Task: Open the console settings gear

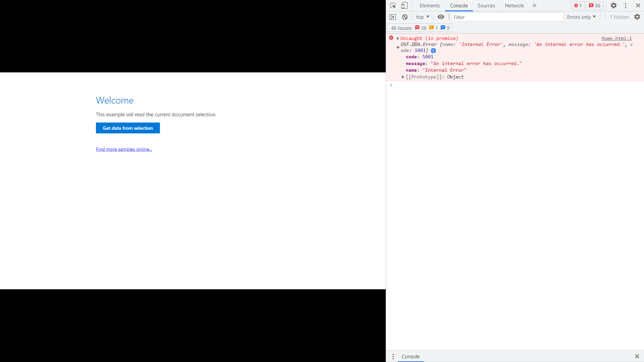Action: pos(637,17)
